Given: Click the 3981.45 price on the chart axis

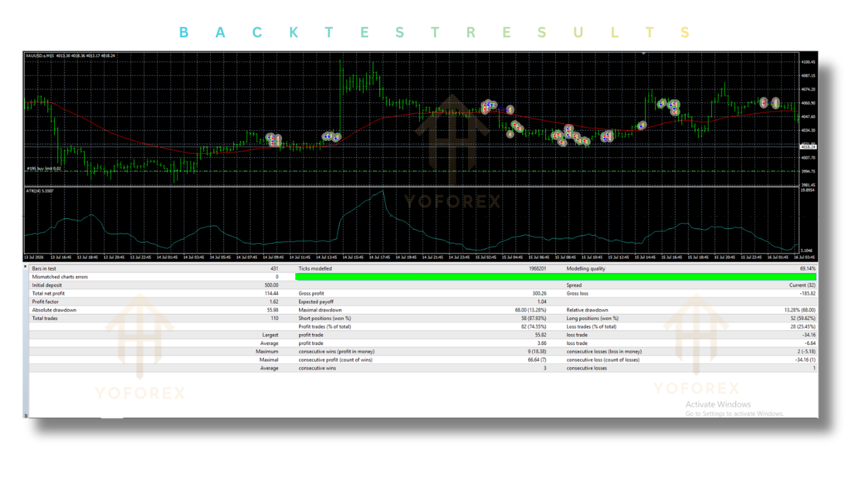Looking at the screenshot, I should [808, 184].
